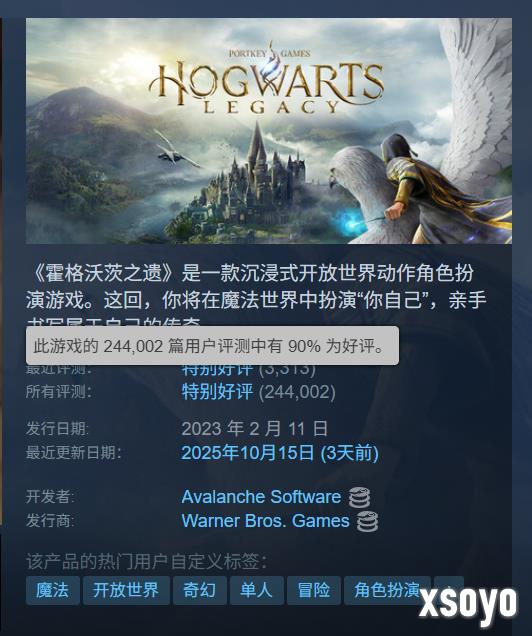The height and width of the screenshot is (636, 532).
Task: Click the recent reviews 特别好评 rating
Action: [x=217, y=369]
